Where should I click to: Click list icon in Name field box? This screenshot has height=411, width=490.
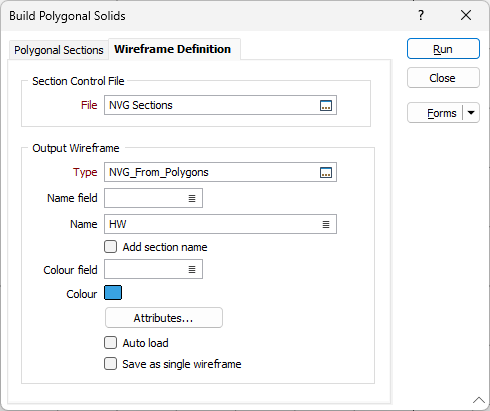click(192, 198)
